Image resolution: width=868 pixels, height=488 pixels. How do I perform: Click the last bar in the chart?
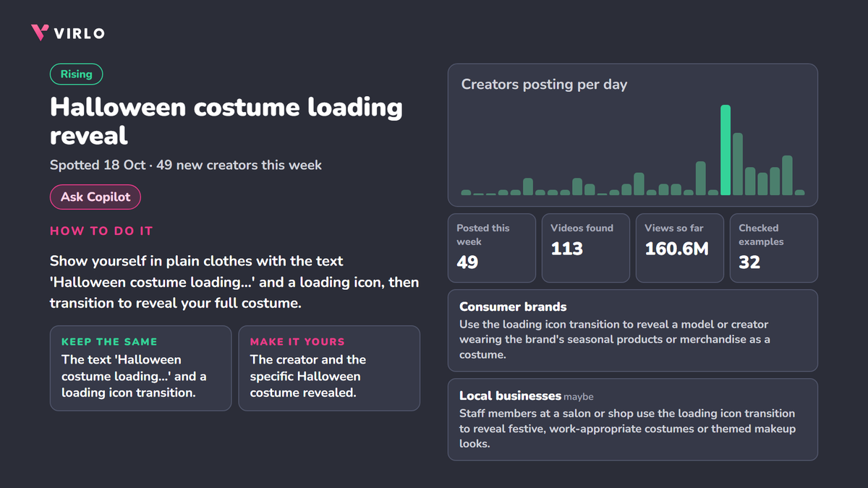click(799, 192)
